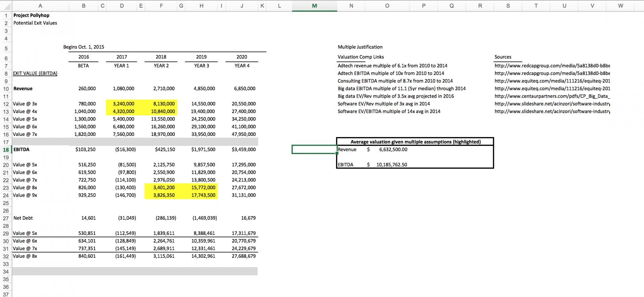
Task: Select 'Software EV/EBITDA multiple of 14x' text
Action: pos(389,111)
